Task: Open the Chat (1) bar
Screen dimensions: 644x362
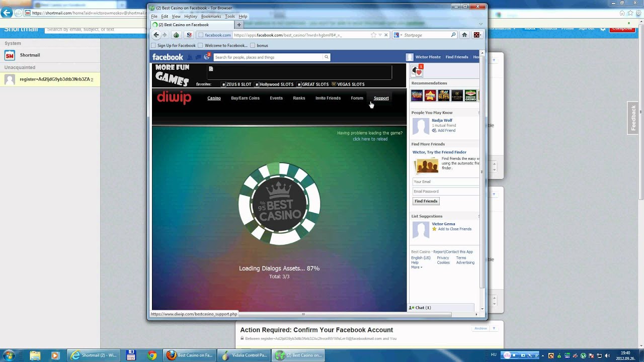Action: (x=441, y=308)
